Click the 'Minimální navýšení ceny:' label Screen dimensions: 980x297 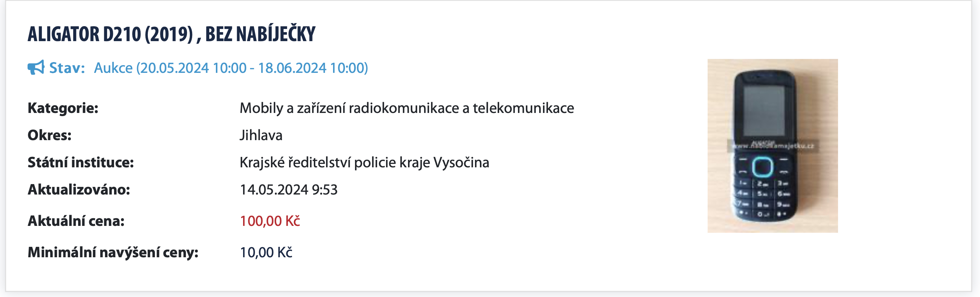(x=113, y=252)
